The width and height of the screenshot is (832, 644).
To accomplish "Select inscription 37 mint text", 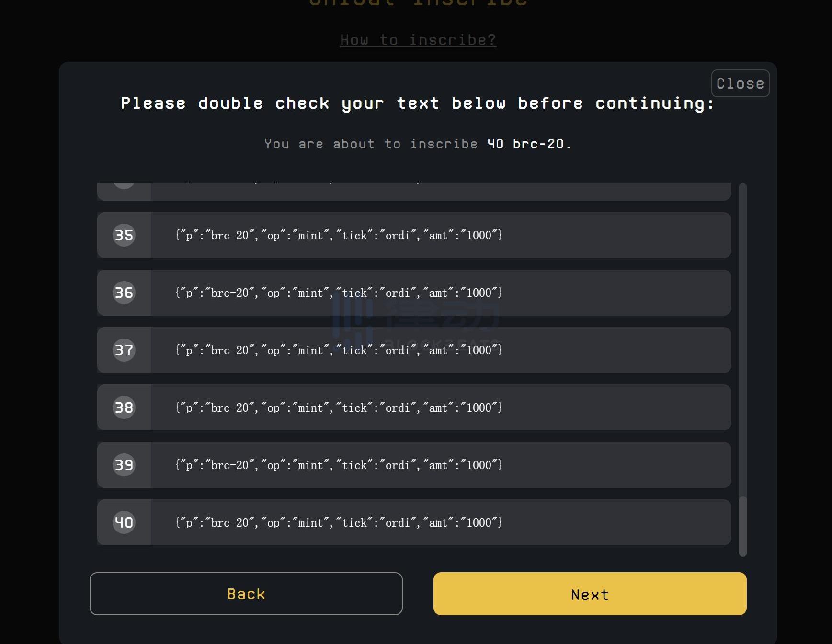I will (x=339, y=350).
